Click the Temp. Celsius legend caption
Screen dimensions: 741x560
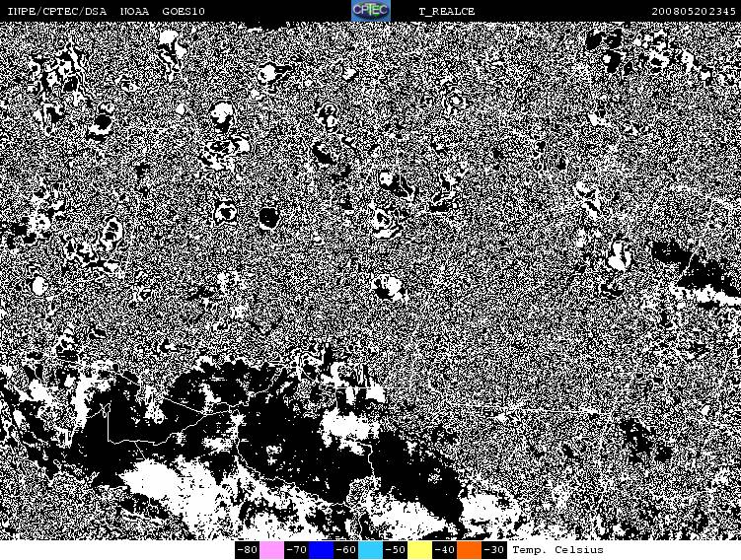(557, 550)
